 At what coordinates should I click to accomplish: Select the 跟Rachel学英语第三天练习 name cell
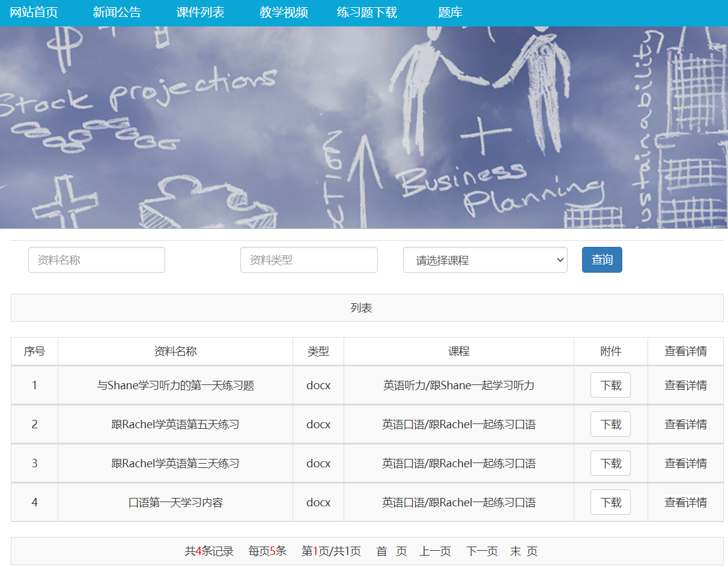point(175,464)
